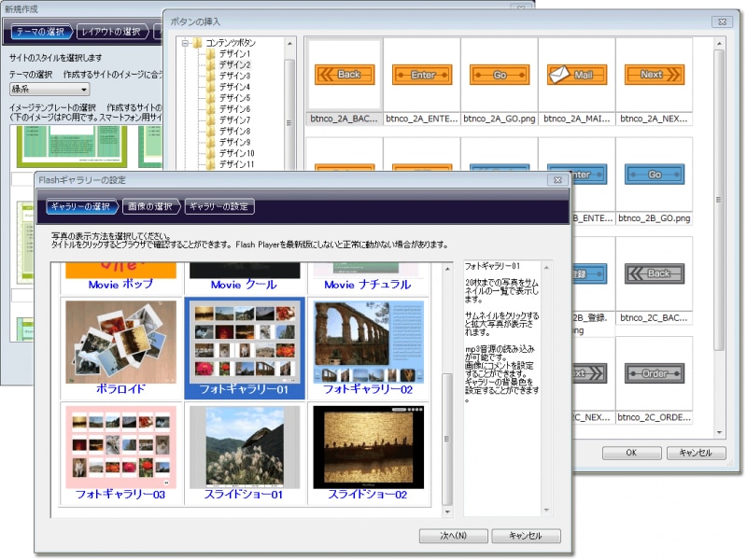Switch to 画像の選択 step tab

tap(150, 206)
